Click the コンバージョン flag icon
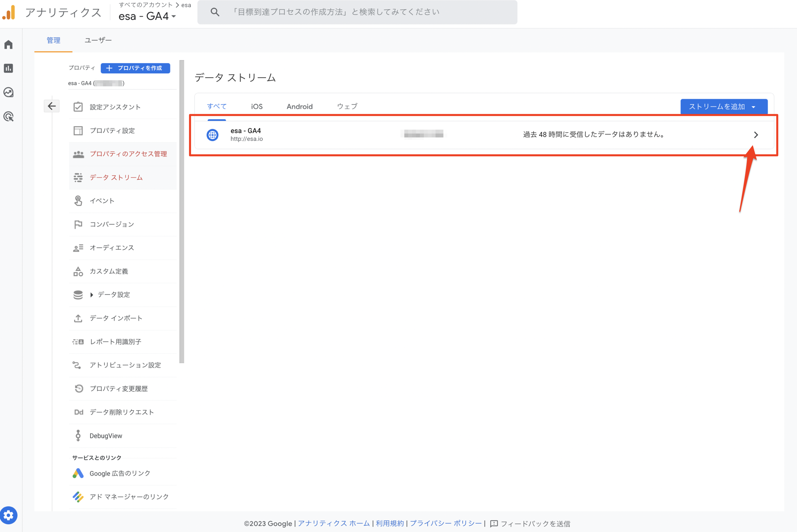The height and width of the screenshot is (532, 797). [78, 224]
